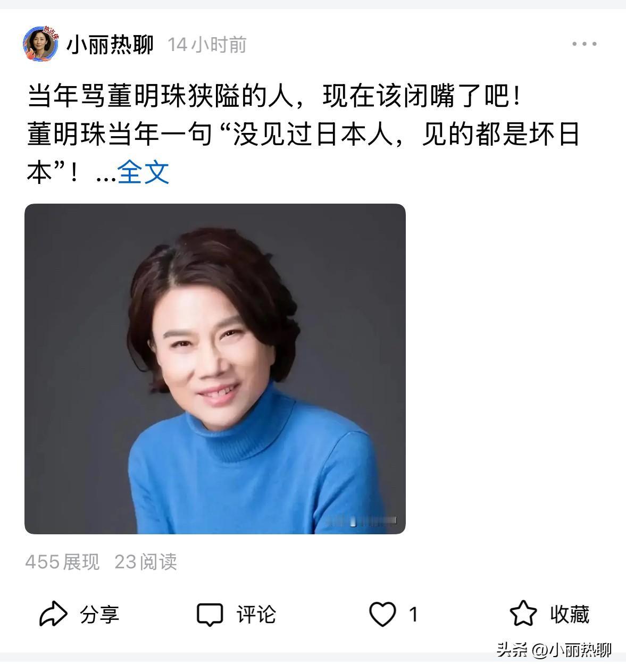Click the 14小时前 timestamp
The image size is (626, 672).
(207, 45)
